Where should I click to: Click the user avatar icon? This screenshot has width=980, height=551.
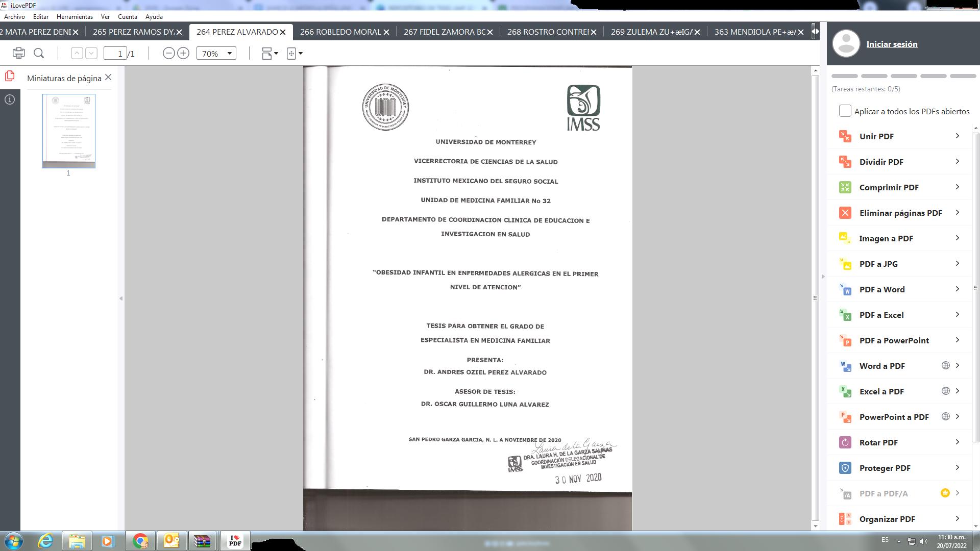coord(846,43)
